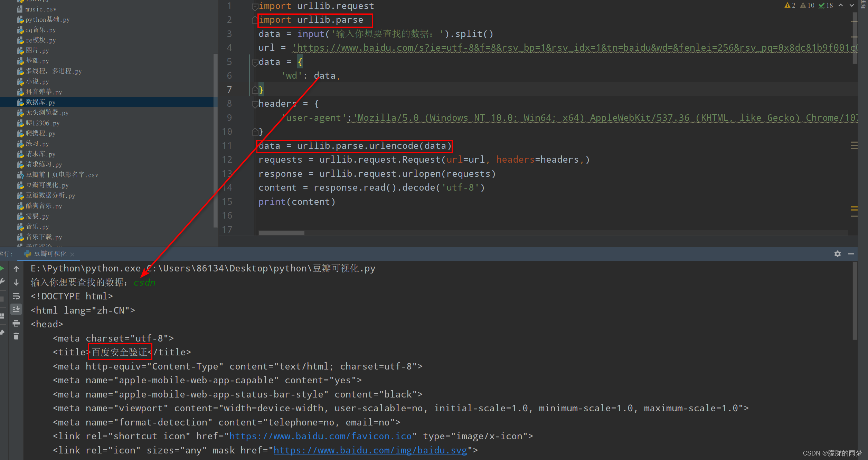The width and height of the screenshot is (868, 460).
Task: Click restore layout icon in run panel
Action: coord(2,316)
